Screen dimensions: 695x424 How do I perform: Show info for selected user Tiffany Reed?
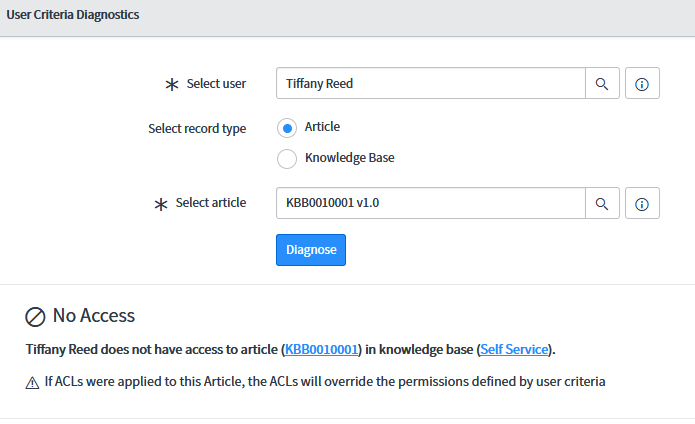pyautogui.click(x=642, y=83)
